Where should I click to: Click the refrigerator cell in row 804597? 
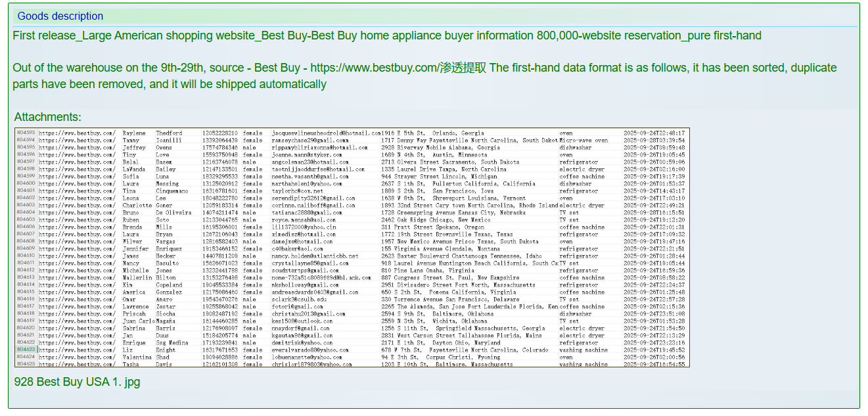[x=578, y=162]
